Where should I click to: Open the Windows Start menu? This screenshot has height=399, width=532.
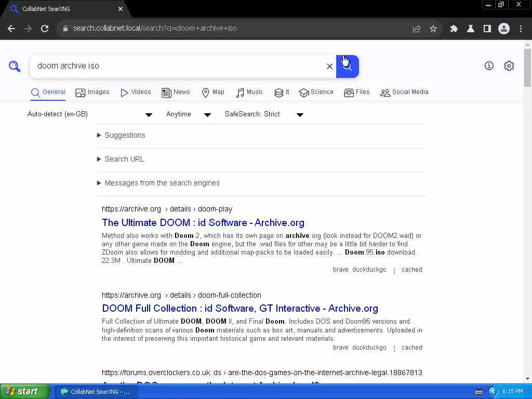point(24,392)
